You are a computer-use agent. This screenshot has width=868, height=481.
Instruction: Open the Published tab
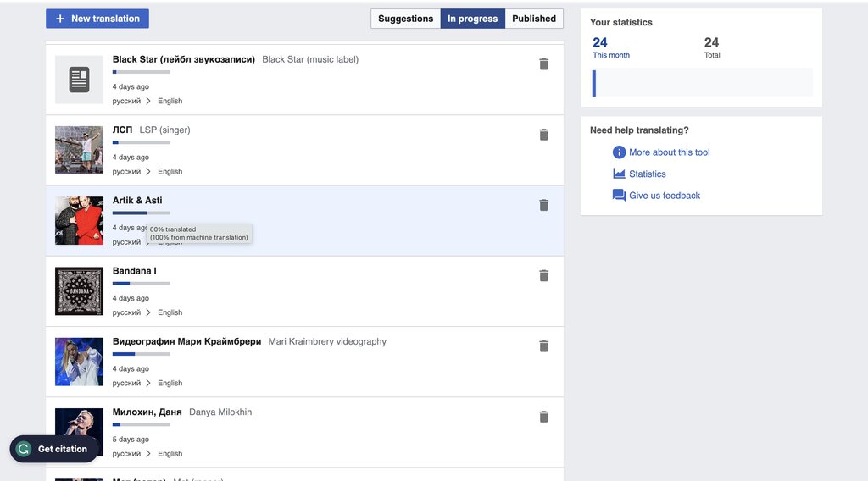point(534,19)
